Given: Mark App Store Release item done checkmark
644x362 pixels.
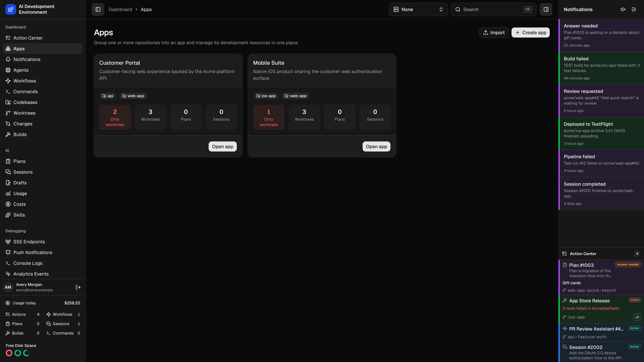Looking at the screenshot, I should [637, 317].
